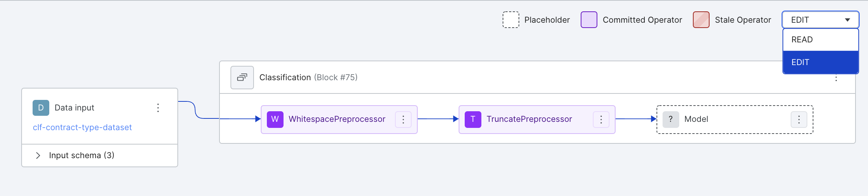Open TruncatePreprocessor three-dot options menu
The height and width of the screenshot is (196, 868).
601,120
